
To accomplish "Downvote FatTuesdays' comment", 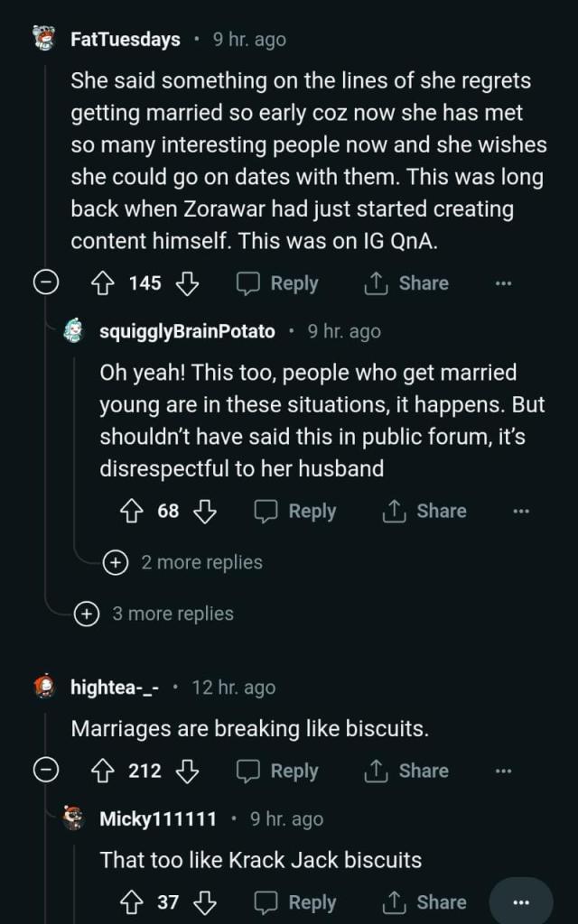I will (187, 283).
